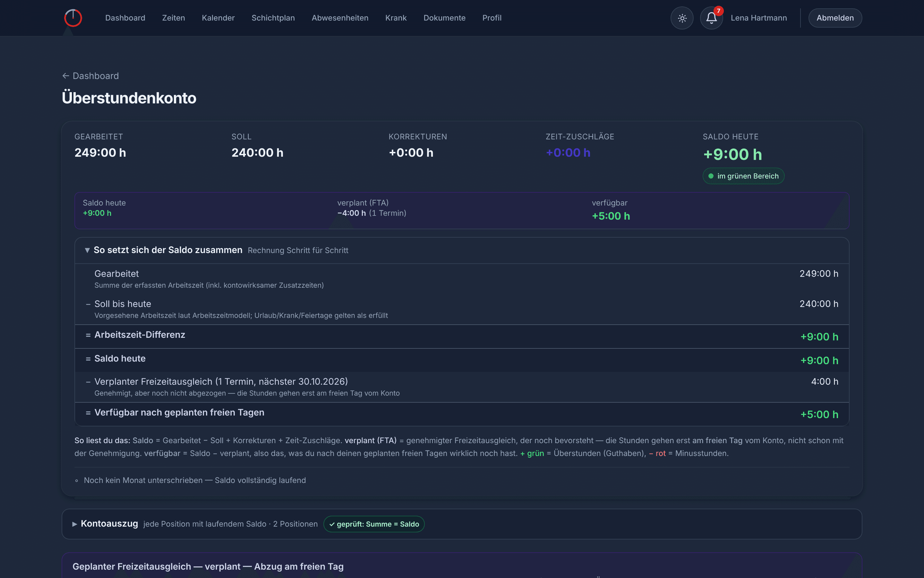Click the Überstundenkonto page title
The width and height of the screenshot is (924, 578).
point(129,98)
